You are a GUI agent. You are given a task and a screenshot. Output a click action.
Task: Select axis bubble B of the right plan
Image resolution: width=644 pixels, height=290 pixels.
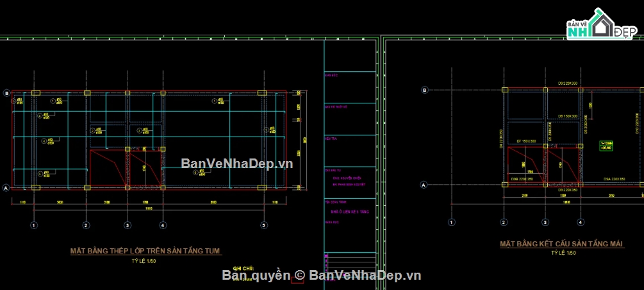coord(425,90)
